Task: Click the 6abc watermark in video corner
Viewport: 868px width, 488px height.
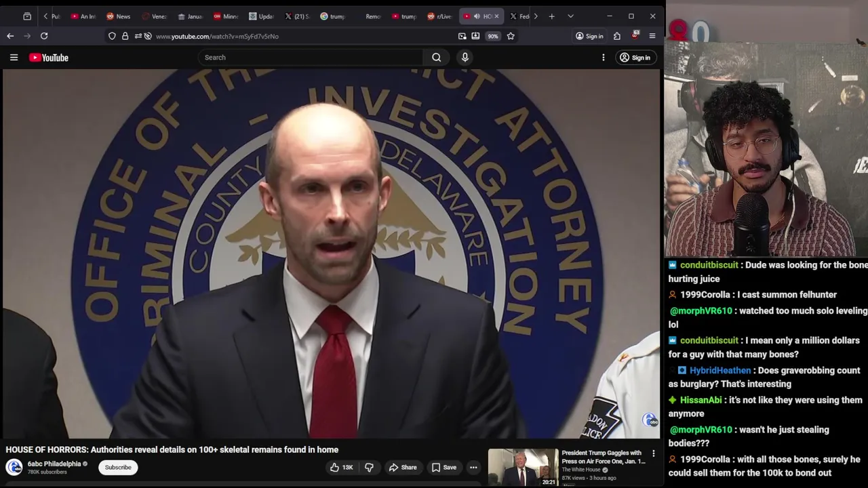Action: pyautogui.click(x=650, y=420)
